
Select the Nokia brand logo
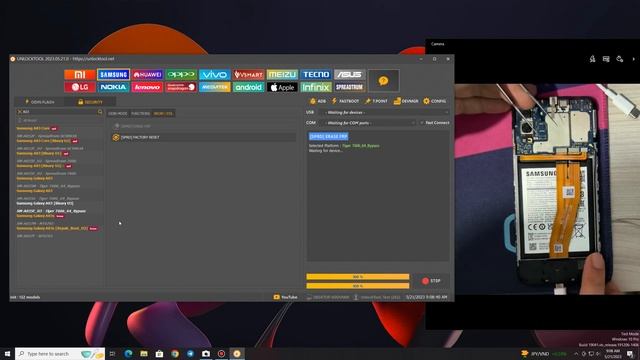pos(113,87)
